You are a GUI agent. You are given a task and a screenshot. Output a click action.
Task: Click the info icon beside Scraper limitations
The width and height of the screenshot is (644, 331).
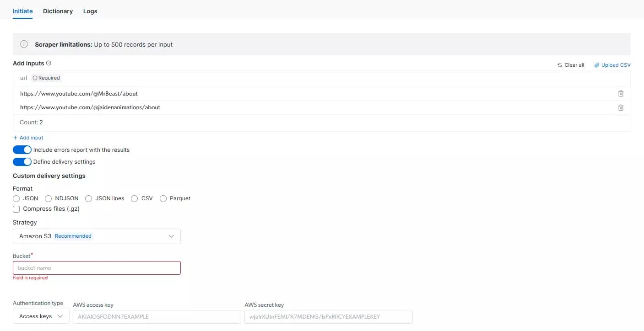click(x=23, y=44)
